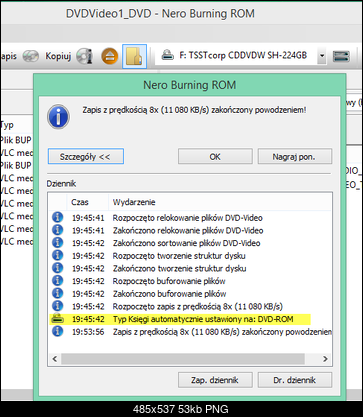Click the blue info icon in dialog header

[58, 117]
